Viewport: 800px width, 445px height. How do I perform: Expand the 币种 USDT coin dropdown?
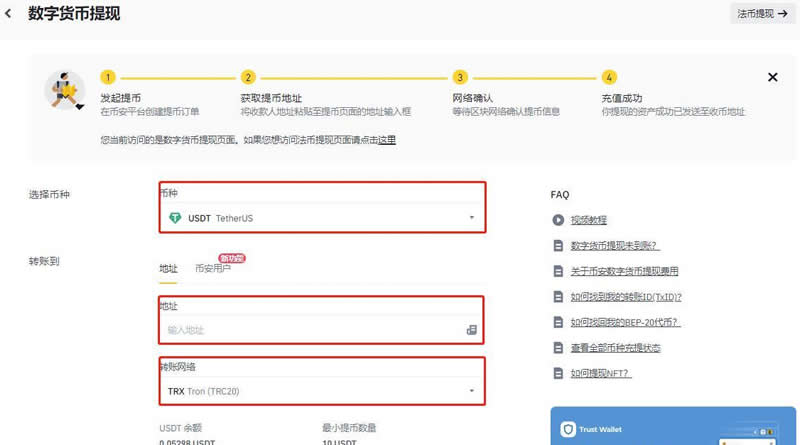pyautogui.click(x=471, y=218)
